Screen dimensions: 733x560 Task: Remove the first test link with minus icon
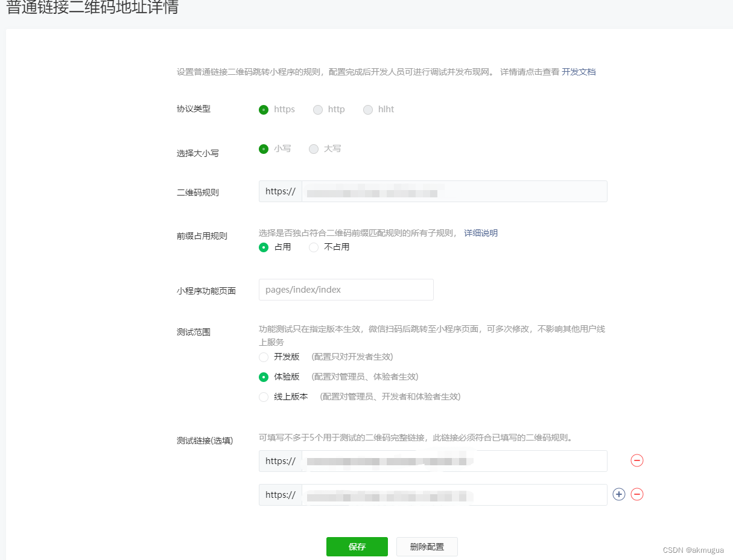pos(636,460)
